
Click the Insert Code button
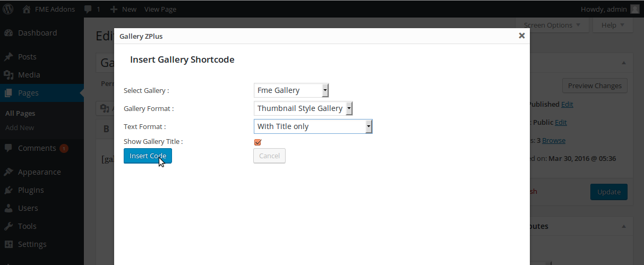[x=148, y=156]
